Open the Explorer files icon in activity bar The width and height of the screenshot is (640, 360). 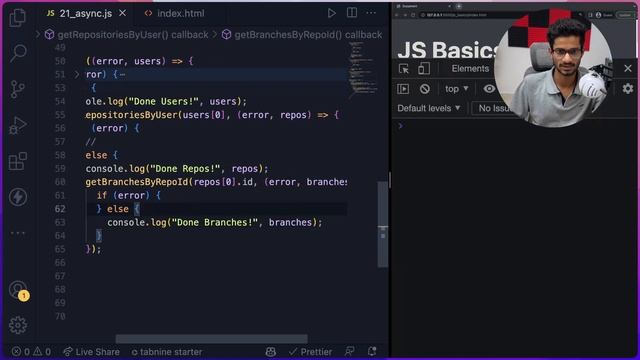(x=18, y=18)
